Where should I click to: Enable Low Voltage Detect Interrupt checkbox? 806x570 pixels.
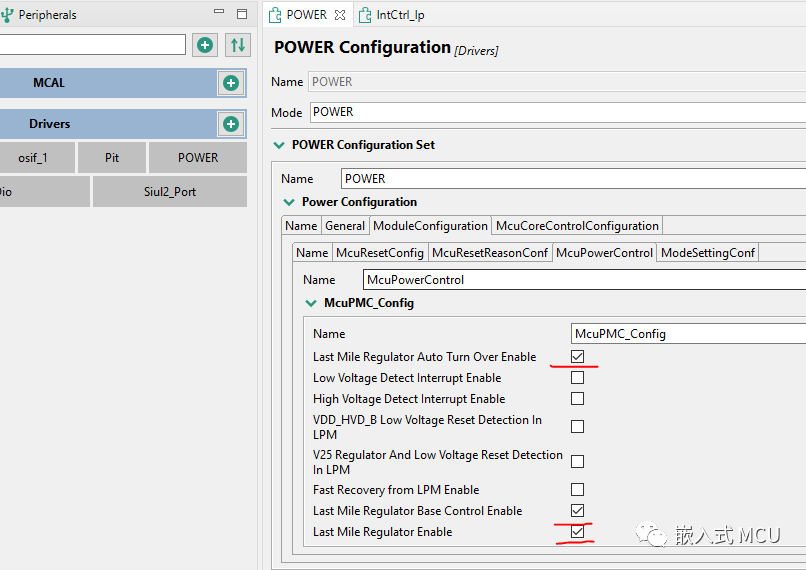pyautogui.click(x=577, y=378)
